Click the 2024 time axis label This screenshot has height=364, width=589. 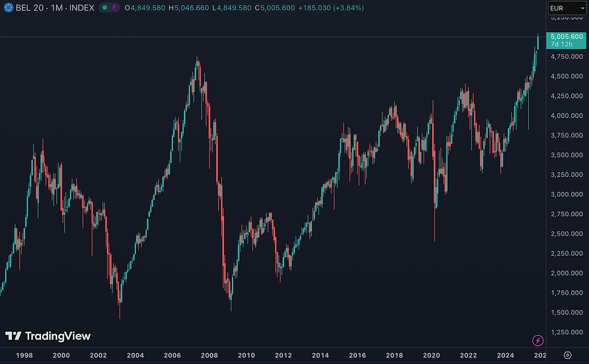505,356
